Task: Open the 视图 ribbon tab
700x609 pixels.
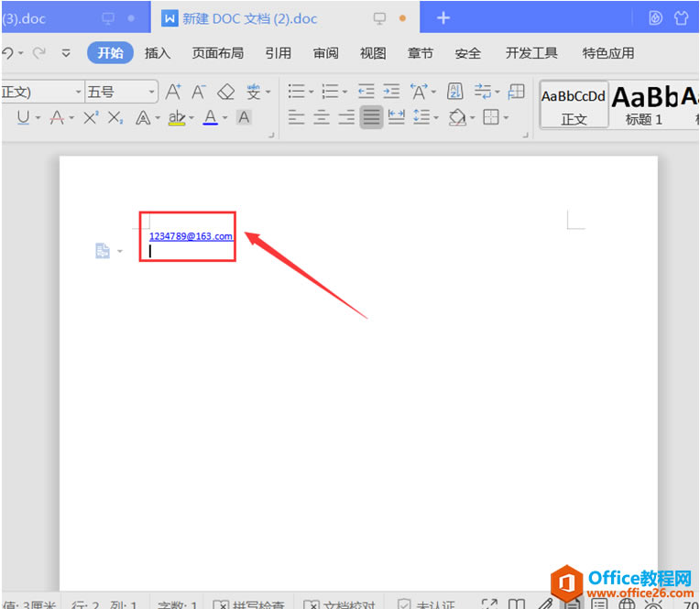Action: click(x=373, y=53)
